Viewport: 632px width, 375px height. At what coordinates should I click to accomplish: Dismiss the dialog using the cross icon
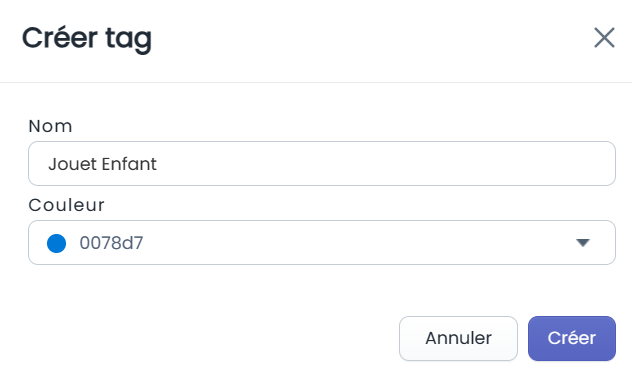coord(604,38)
